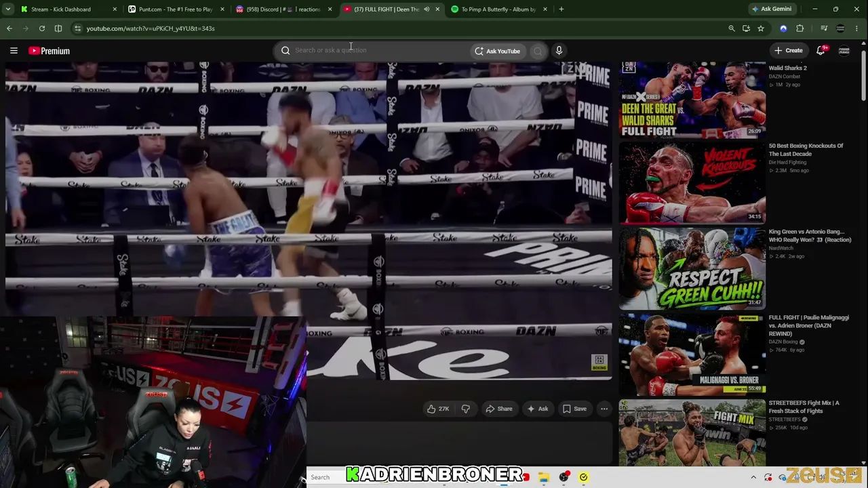Open the Malignaggi vs. Broner thumbnail

coord(692,354)
